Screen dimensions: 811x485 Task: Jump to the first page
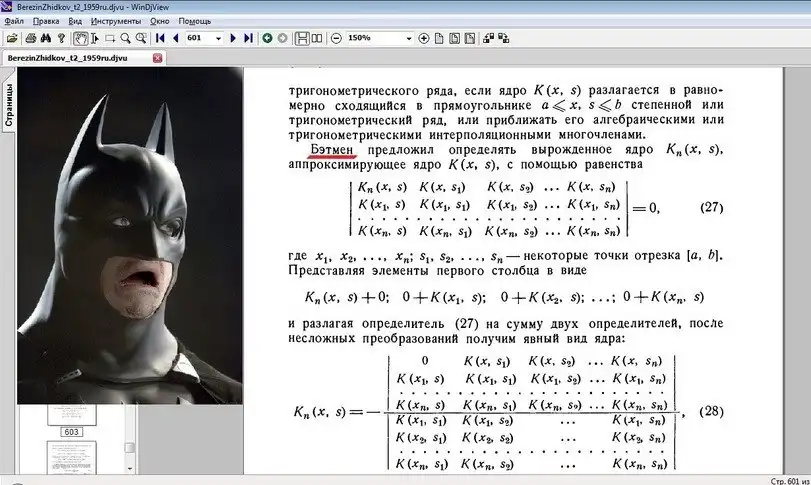(x=159, y=38)
